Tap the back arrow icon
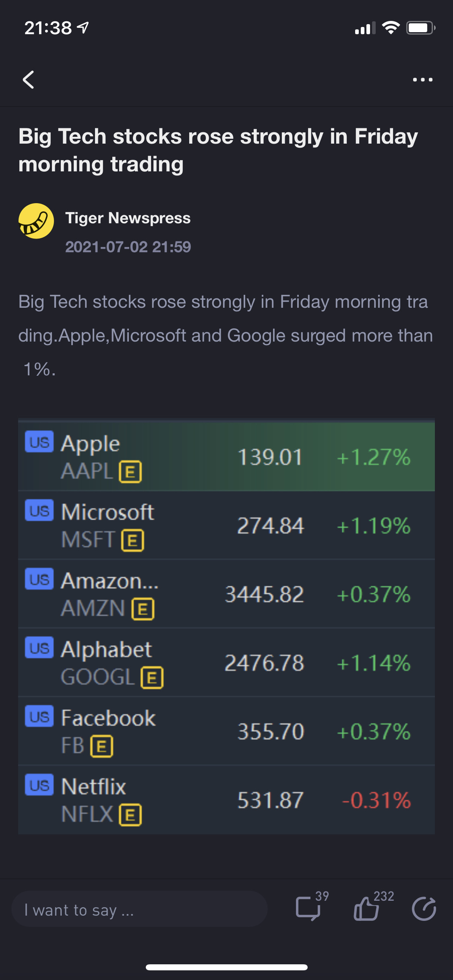Image resolution: width=453 pixels, height=980 pixels. [x=28, y=80]
